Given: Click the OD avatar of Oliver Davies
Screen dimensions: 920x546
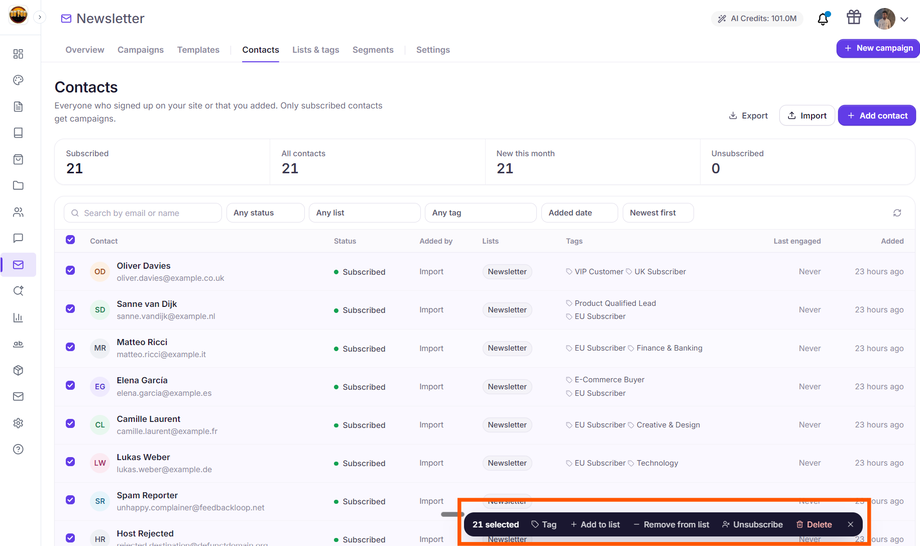Looking at the screenshot, I should click(x=100, y=272).
